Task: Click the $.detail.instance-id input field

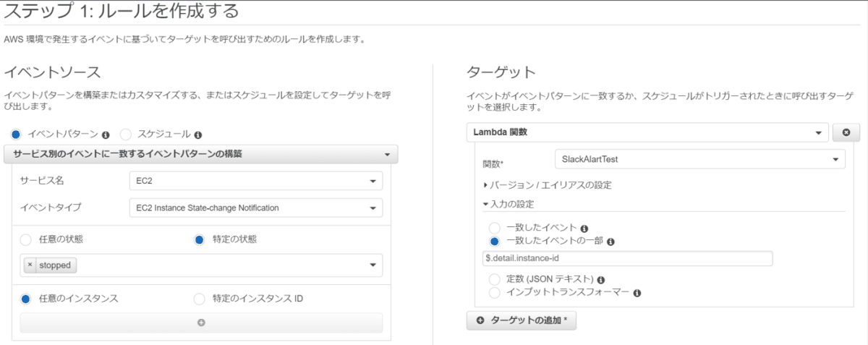Action: click(x=628, y=259)
